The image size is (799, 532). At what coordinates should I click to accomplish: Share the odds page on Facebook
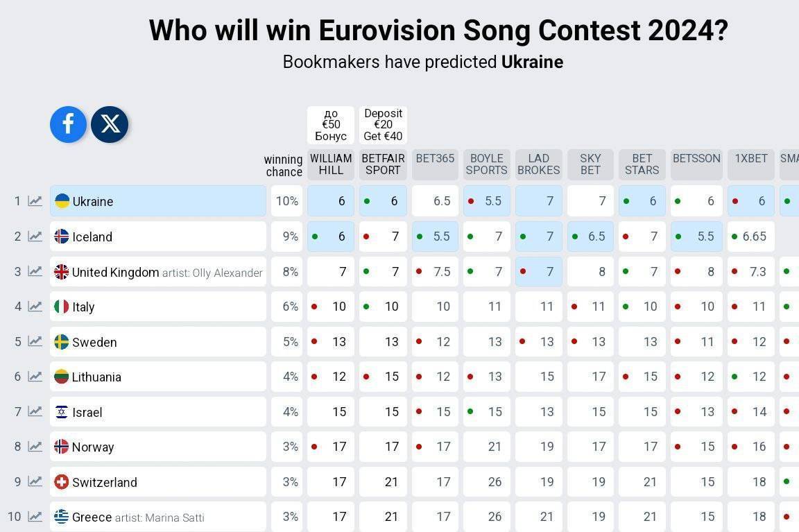pyautogui.click(x=68, y=124)
